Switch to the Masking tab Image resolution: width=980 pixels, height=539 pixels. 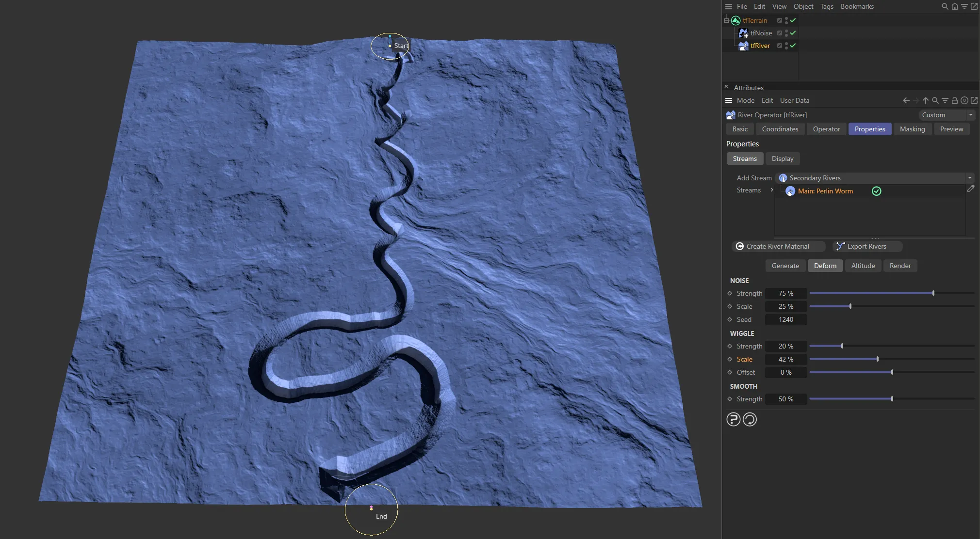point(912,129)
